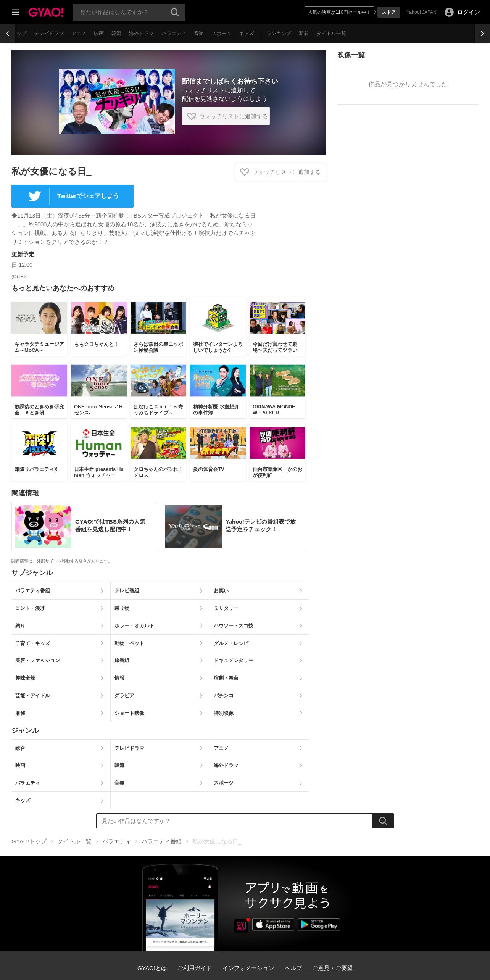The height and width of the screenshot is (980, 490).
Task: Click the GYAO! app icon in footer
Action: [x=241, y=926]
